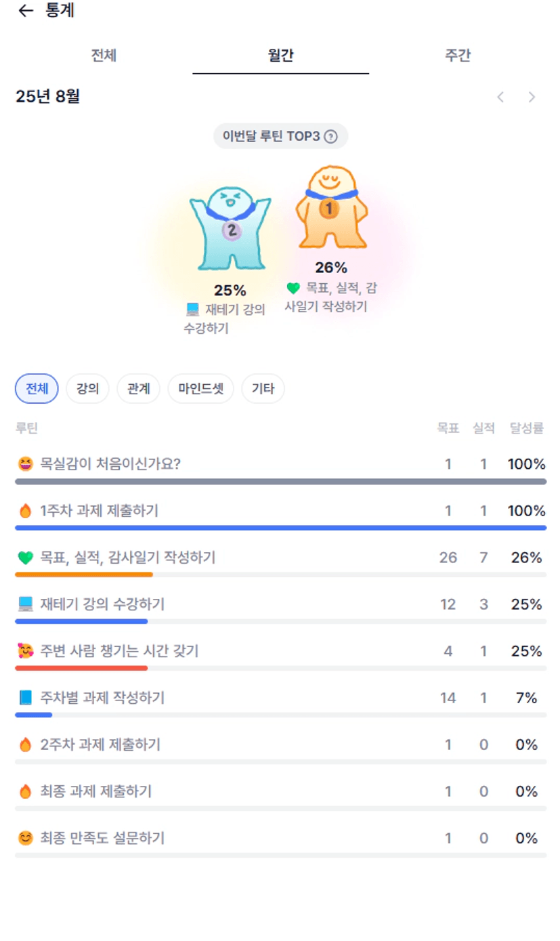Filter routines by 마인드셋 chip

200,389
